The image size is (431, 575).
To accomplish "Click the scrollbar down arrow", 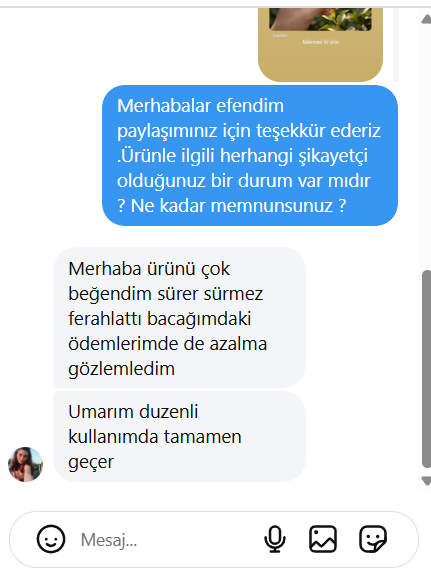I will 427,481.
